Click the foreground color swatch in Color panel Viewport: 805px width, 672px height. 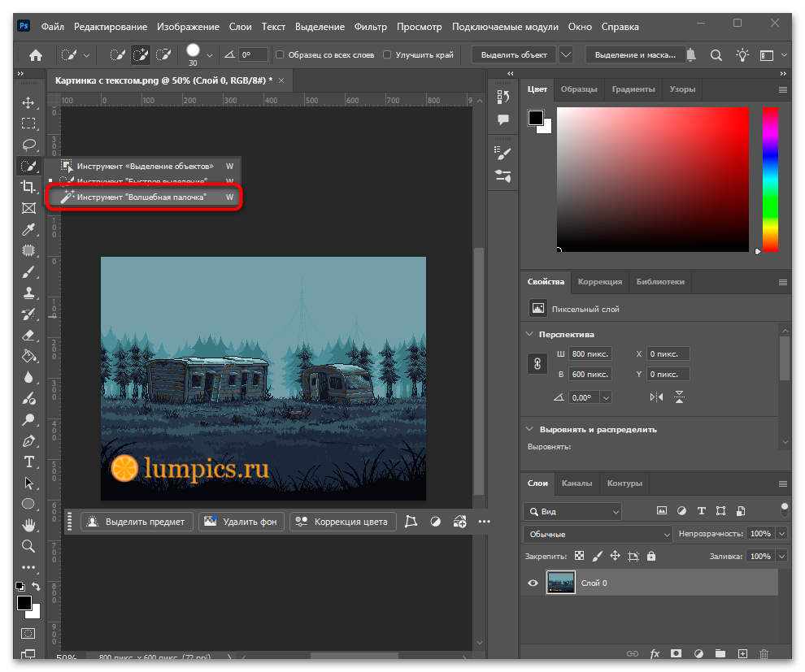tap(536, 118)
